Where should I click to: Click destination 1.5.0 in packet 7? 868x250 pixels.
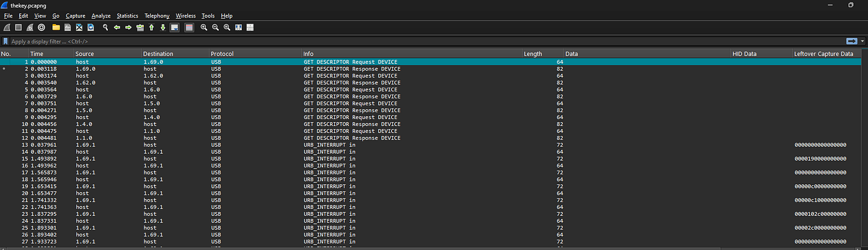pos(152,103)
